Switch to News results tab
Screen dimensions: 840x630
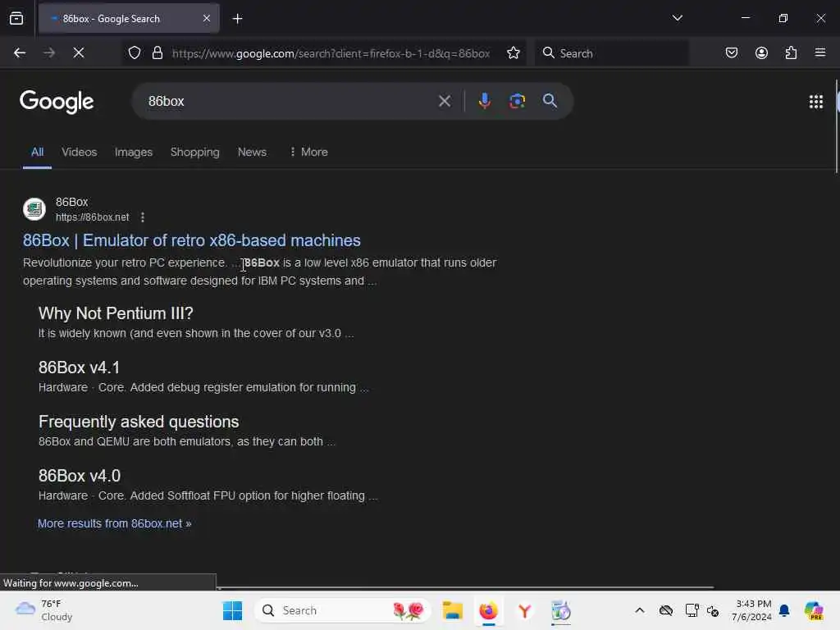click(x=252, y=152)
